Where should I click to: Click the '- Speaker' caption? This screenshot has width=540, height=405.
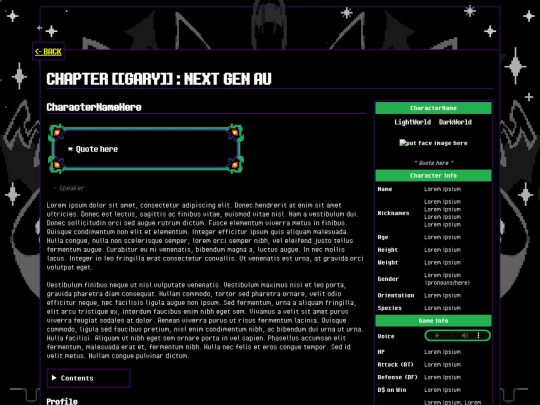[69, 188]
